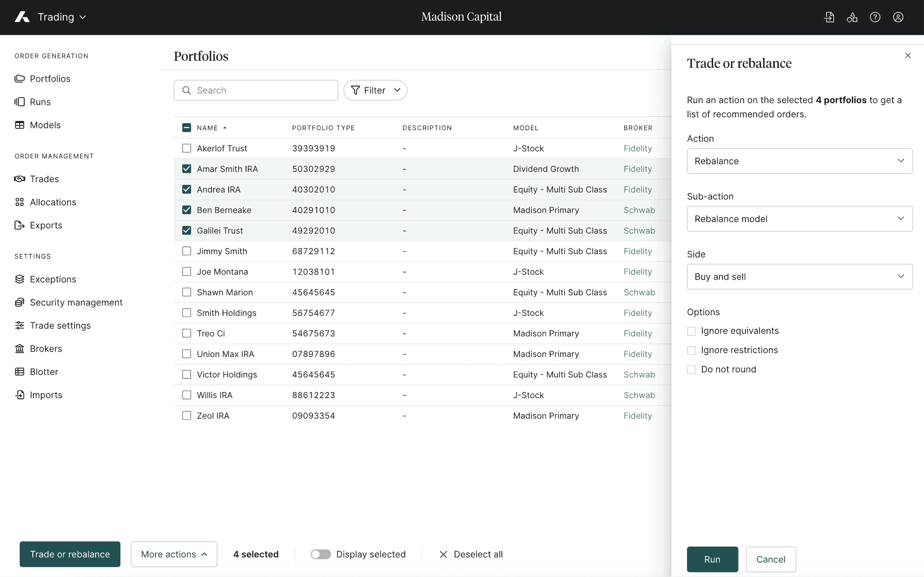Enable the Do not round option
This screenshot has width=924, height=577.
(691, 370)
